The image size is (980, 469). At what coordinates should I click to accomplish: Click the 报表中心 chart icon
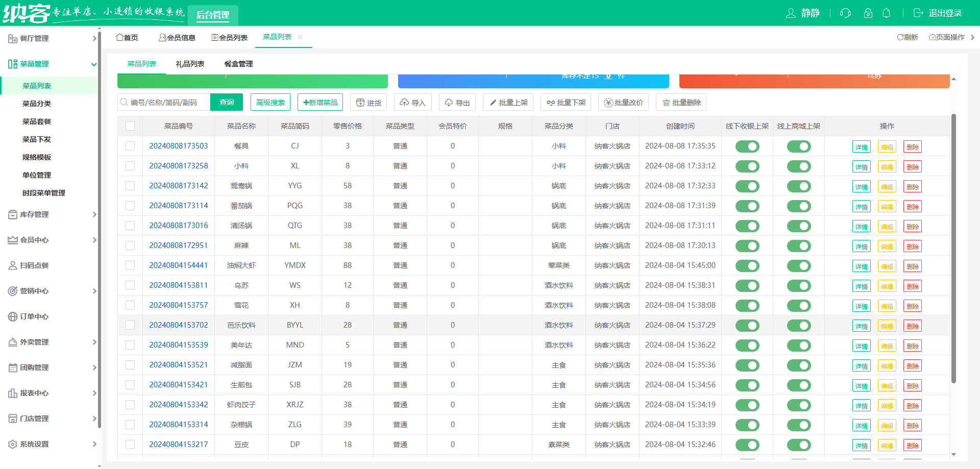[x=13, y=393]
